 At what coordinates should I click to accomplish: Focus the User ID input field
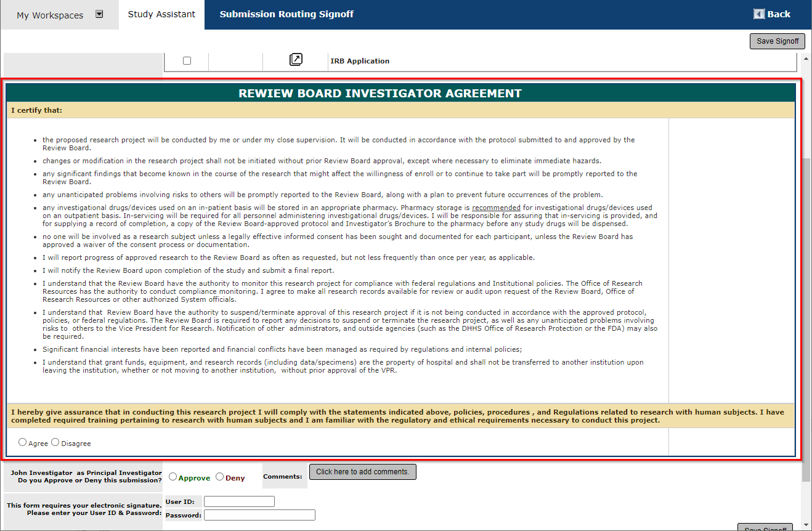(x=239, y=501)
